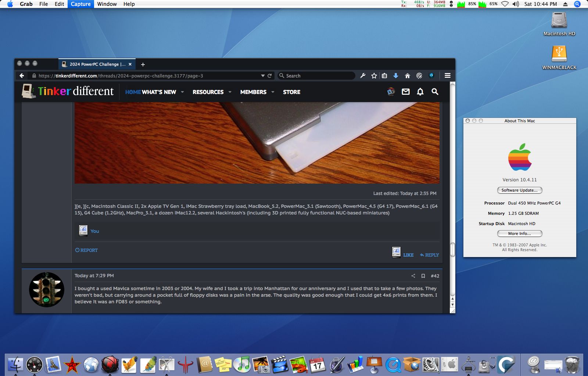Bookmark post #42
Image resolution: width=588 pixels, height=376 pixels.
point(423,276)
